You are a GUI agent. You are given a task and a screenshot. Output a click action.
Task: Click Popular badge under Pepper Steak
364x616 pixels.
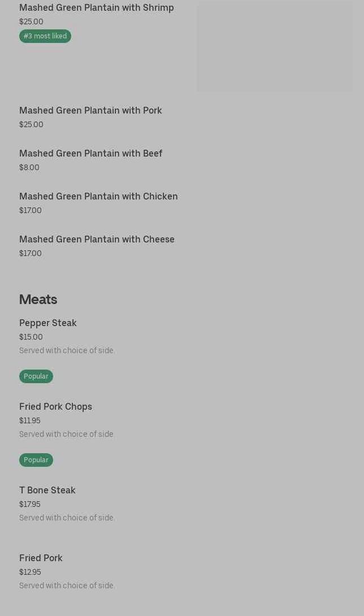point(36,376)
